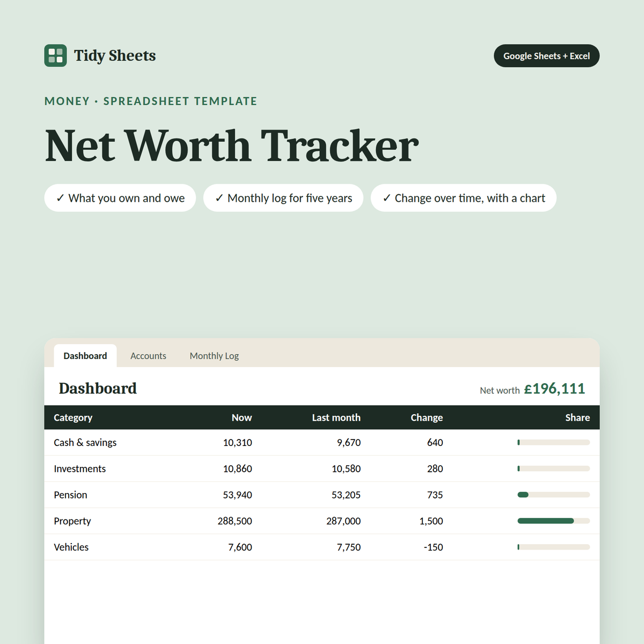
Task: Open the Monthly Log tab
Action: click(214, 356)
